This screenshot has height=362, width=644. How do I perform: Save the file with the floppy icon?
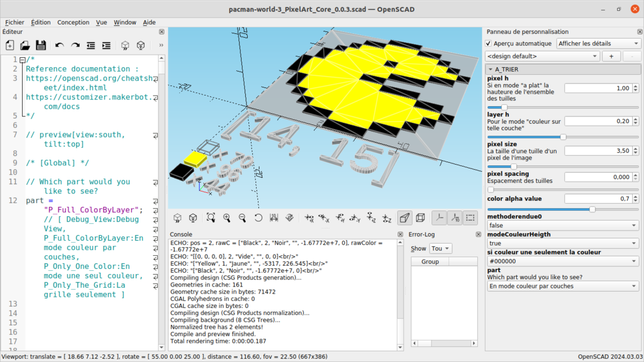pos(41,45)
